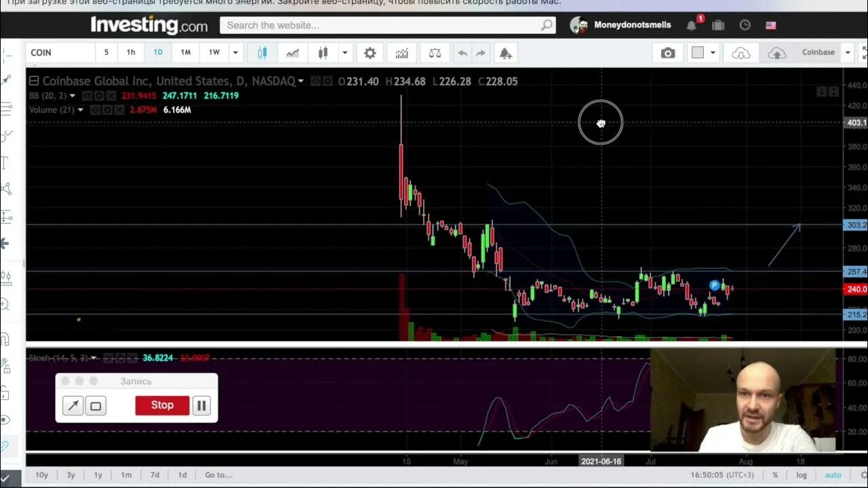Pick the text tool in left sidebar
Screen dimensions: 868x488
pyautogui.click(x=5, y=163)
